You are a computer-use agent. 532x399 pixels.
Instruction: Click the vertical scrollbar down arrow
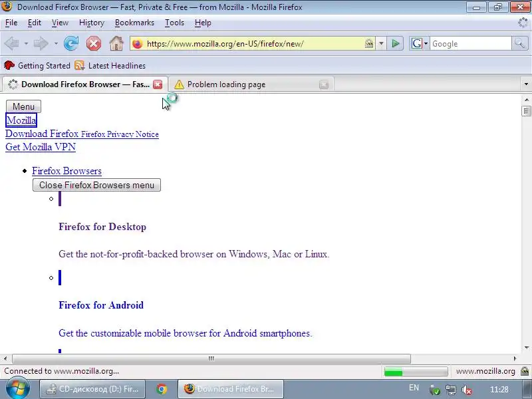click(x=526, y=347)
